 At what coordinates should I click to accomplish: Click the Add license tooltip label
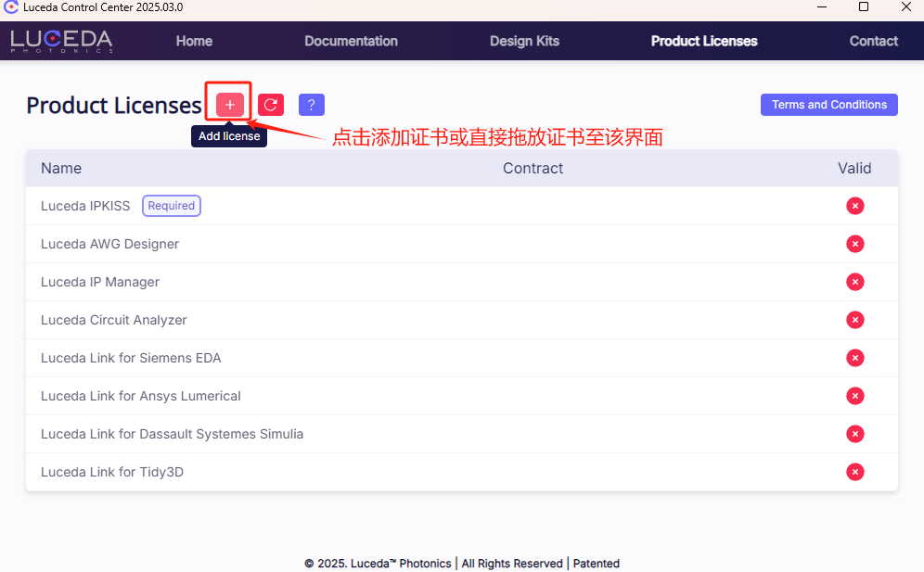[x=229, y=136]
